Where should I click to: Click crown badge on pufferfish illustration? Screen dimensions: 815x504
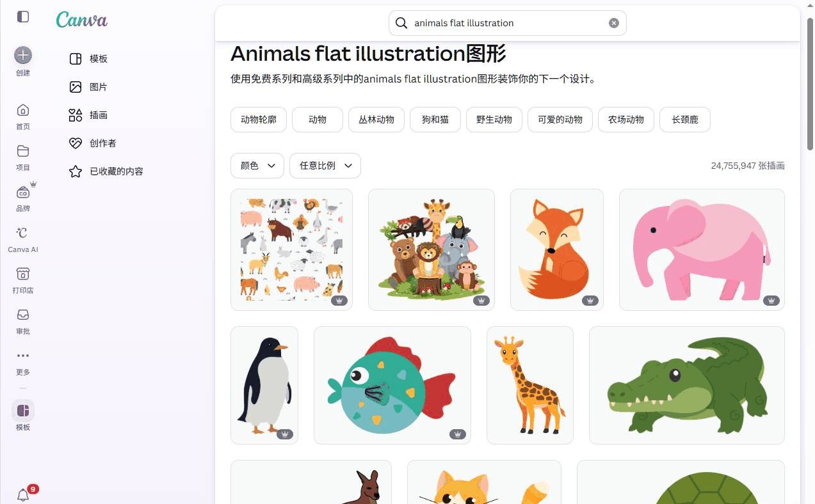458,434
